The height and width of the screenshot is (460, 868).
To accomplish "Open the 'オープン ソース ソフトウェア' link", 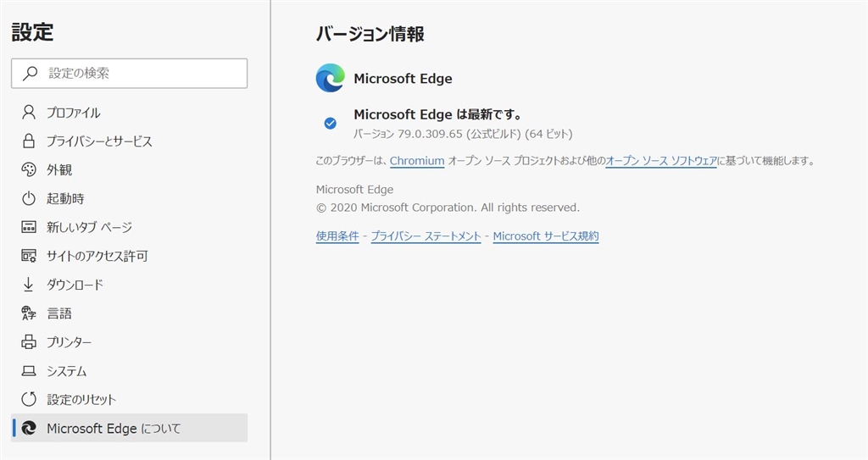I will (x=661, y=160).
